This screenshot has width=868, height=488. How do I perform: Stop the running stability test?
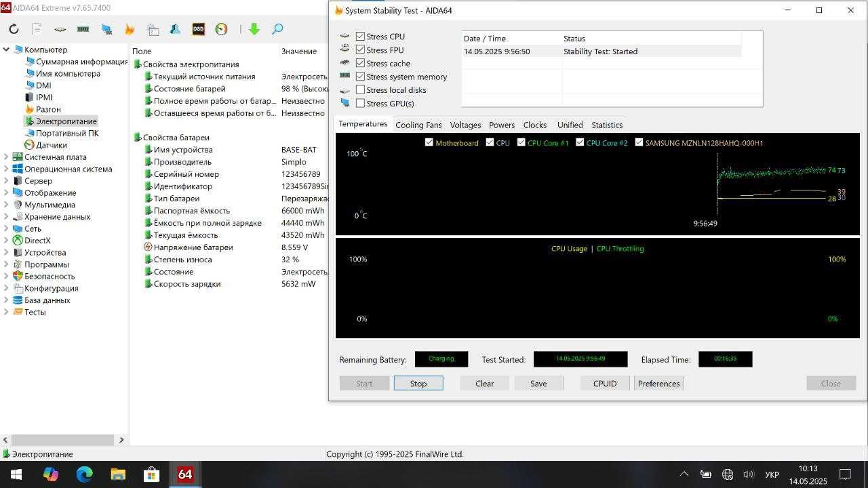coord(418,383)
